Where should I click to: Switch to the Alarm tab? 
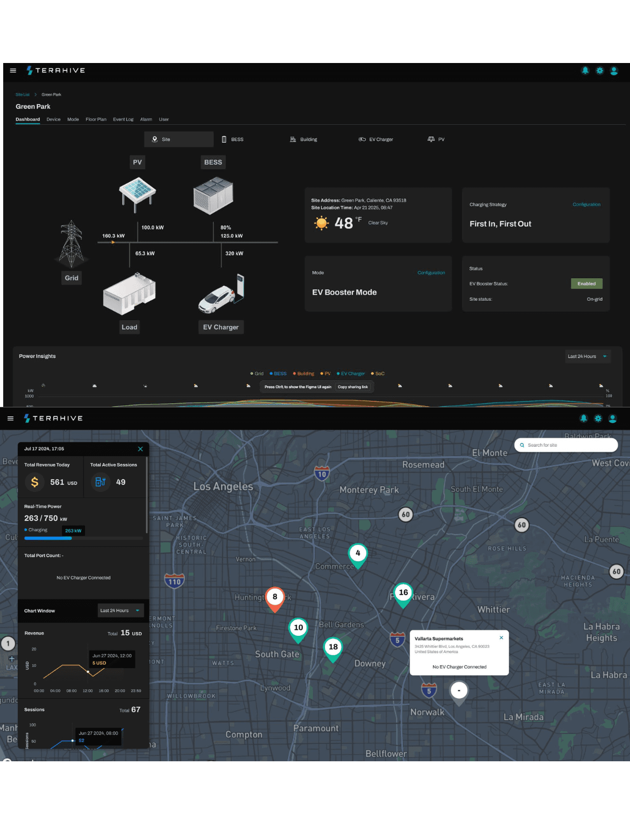pyautogui.click(x=146, y=119)
